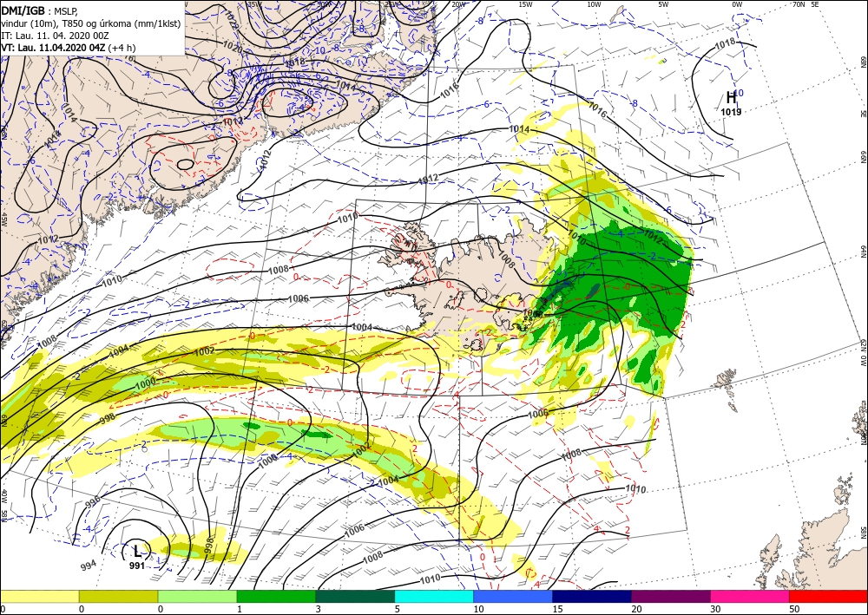Click the '66N' latitude label on right edge
Image resolution: width=868 pixels, height=615 pixels.
coord(863,157)
